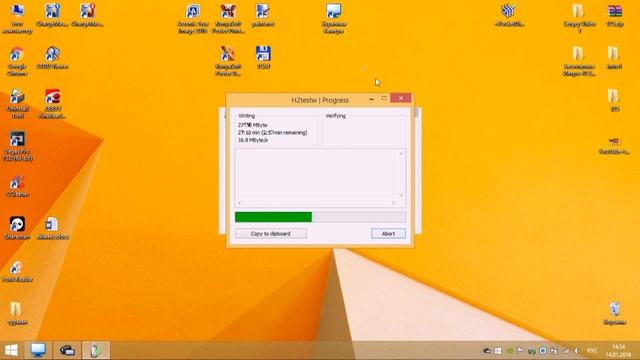640x360 pixels.
Task: Select the WinRAR archive icon on desktop
Action: (615, 15)
